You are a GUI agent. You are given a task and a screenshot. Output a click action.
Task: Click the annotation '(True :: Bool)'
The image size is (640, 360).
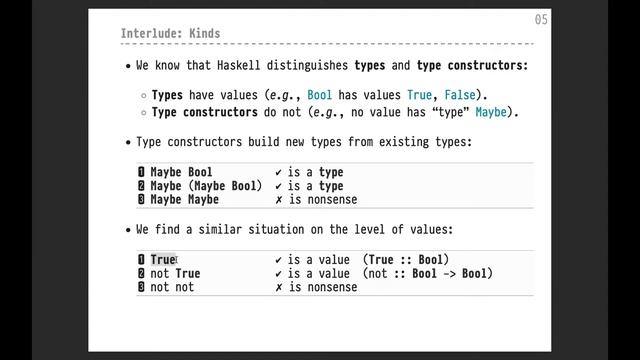click(x=406, y=260)
